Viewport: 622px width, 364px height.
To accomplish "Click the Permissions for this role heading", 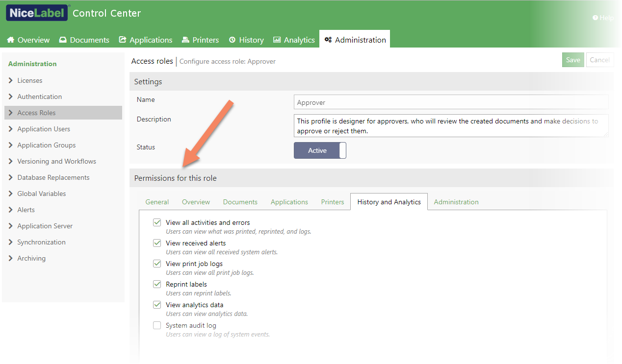I will coord(175,178).
